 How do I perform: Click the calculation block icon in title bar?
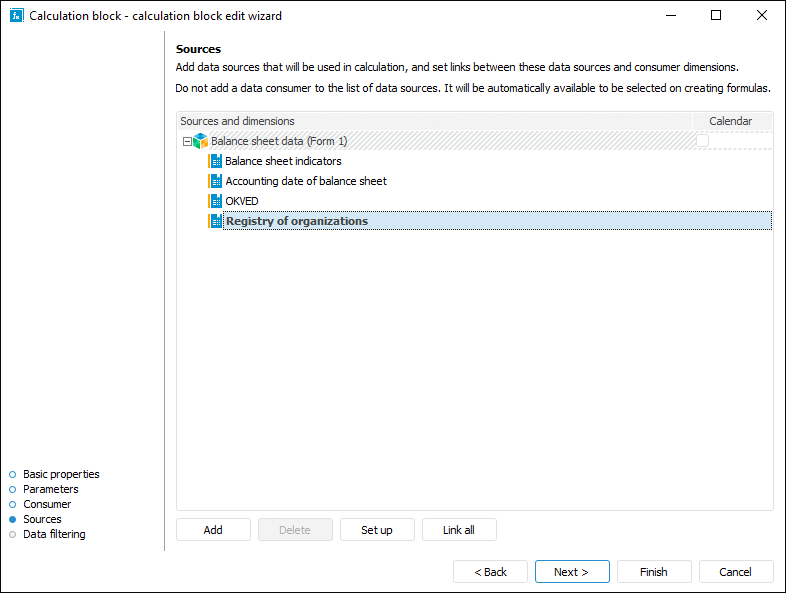15,15
